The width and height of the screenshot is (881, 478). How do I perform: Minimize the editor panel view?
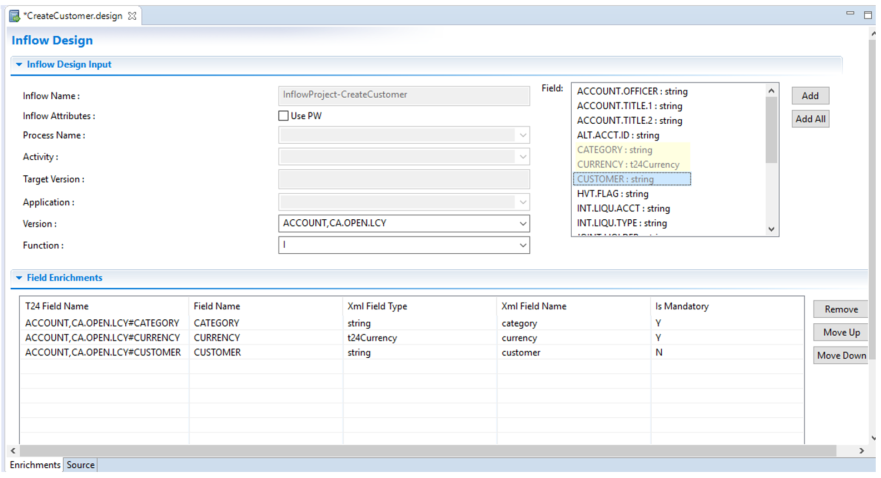[x=850, y=13]
